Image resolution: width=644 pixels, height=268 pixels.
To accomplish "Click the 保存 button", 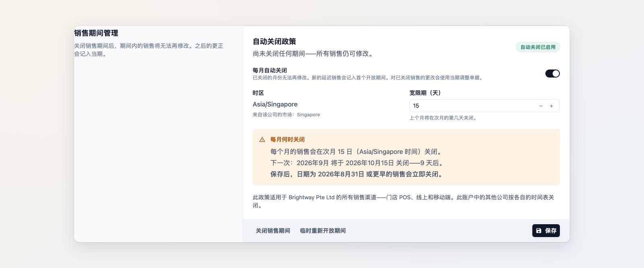I will (546, 231).
